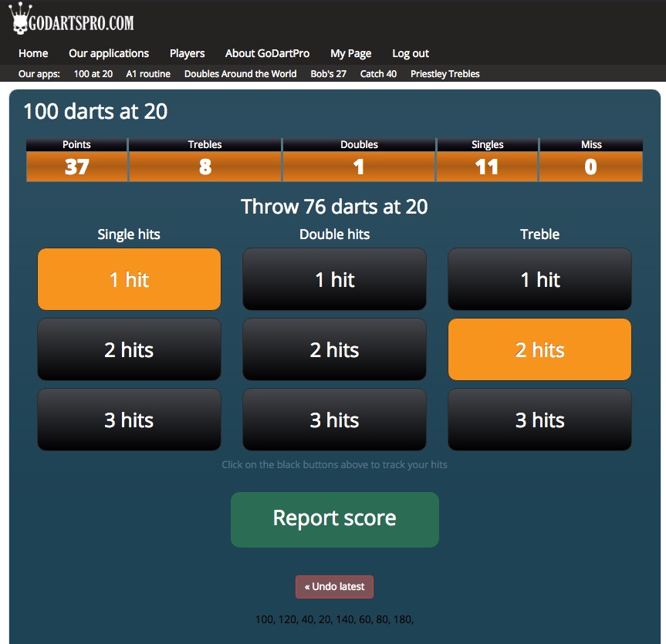The height and width of the screenshot is (644, 666).
Task: Open Our applications menu
Action: tap(109, 53)
